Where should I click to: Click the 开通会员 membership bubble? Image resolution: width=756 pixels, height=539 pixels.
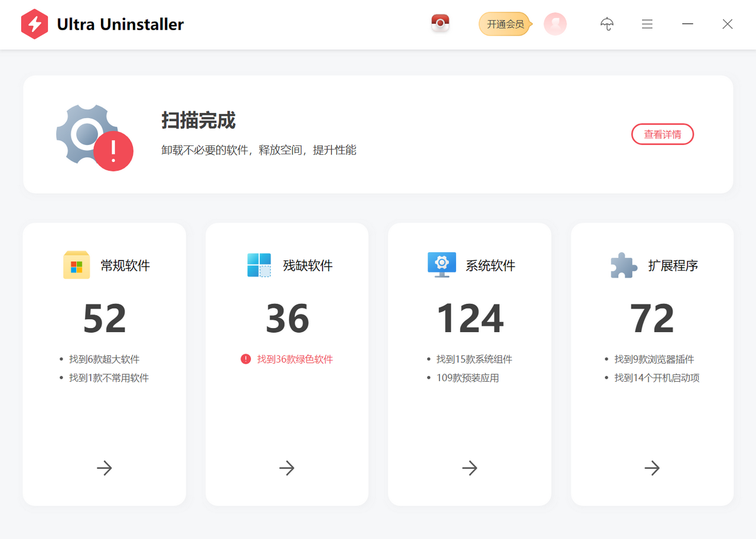coord(503,24)
